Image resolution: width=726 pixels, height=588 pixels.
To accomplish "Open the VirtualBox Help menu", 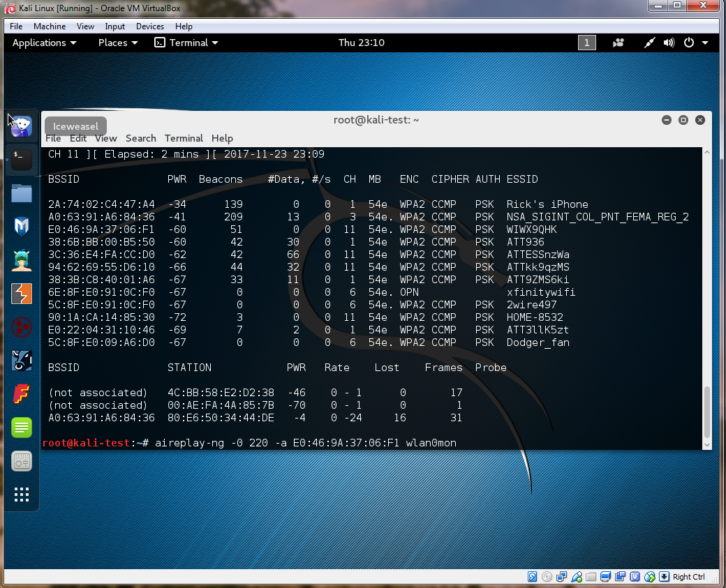I will pyautogui.click(x=184, y=27).
